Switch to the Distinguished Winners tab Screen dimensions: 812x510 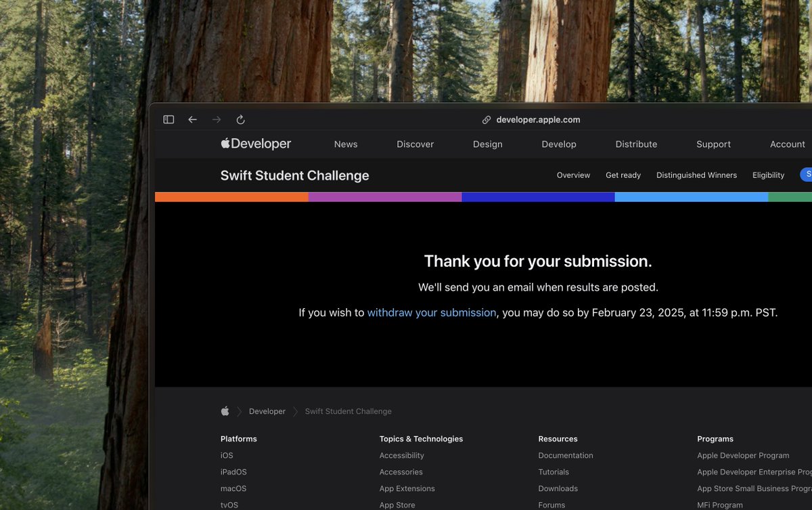click(x=696, y=175)
